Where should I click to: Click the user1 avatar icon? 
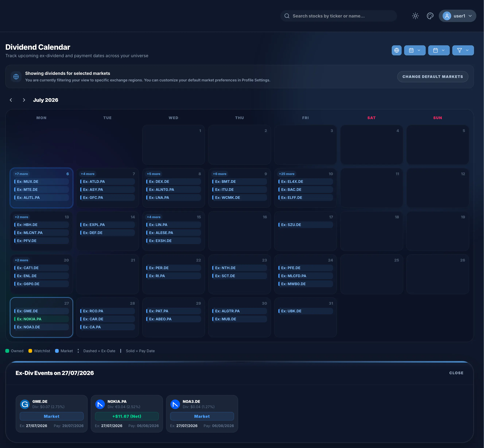[x=447, y=16]
